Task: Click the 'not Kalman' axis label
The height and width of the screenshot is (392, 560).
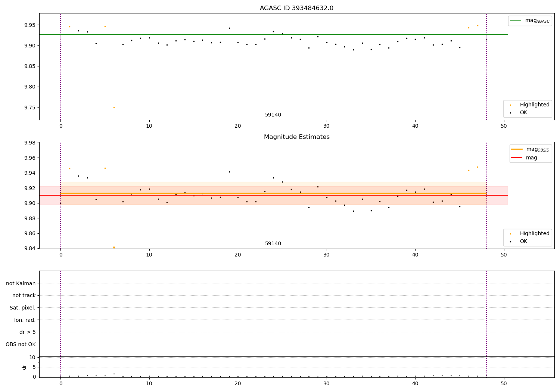Action: coord(21,283)
